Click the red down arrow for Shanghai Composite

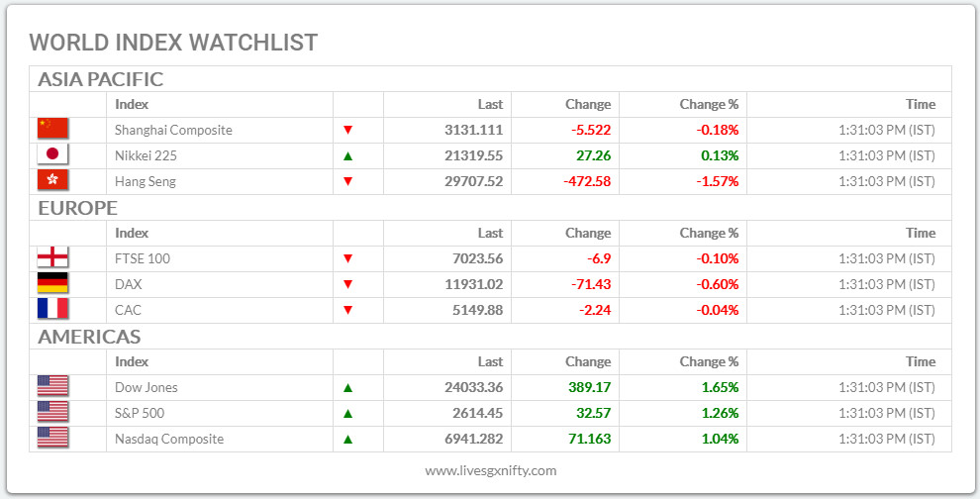348,130
